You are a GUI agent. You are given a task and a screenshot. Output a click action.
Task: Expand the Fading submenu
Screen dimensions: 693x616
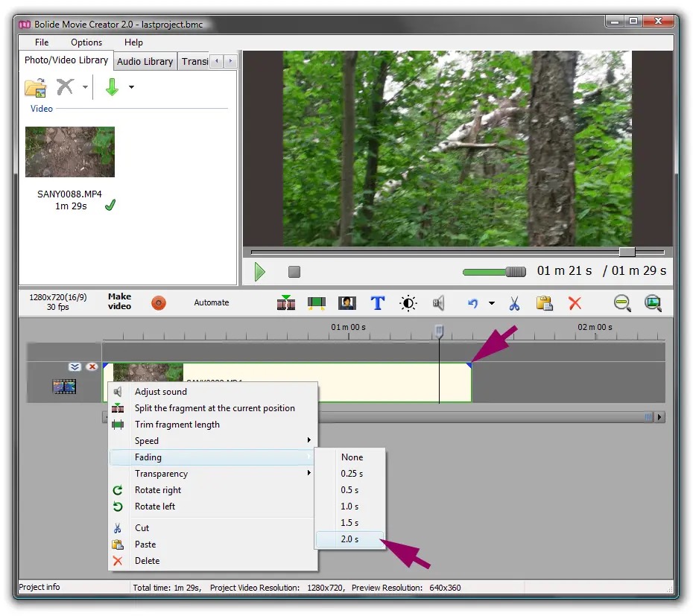click(213, 457)
